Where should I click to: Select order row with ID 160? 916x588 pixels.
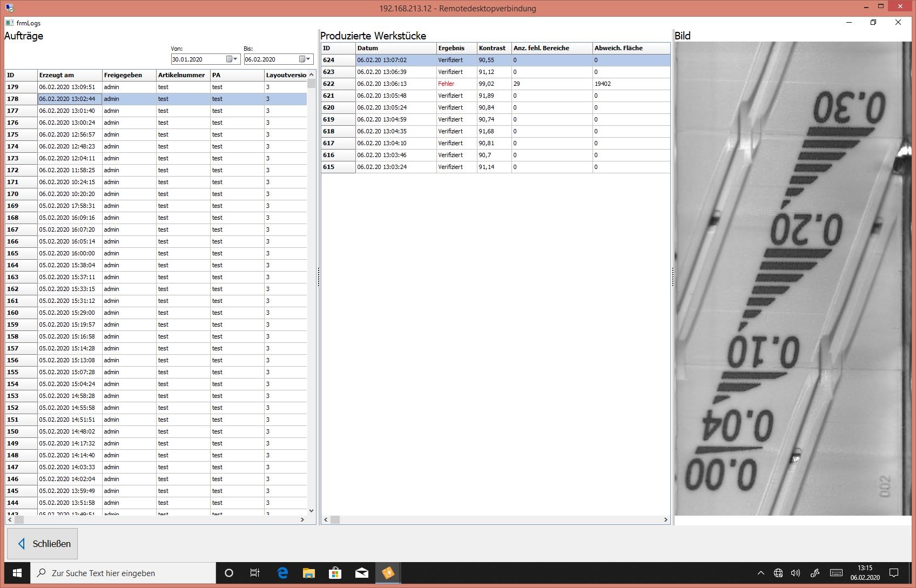pyautogui.click(x=156, y=313)
